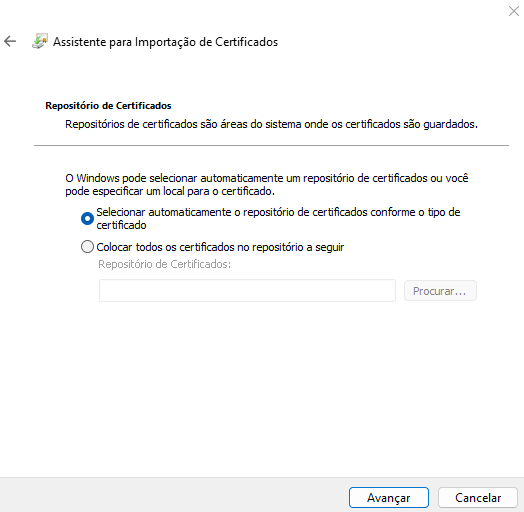Click the certificate import wizard icon
Image resolution: width=524 pixels, height=512 pixels.
[x=40, y=41]
